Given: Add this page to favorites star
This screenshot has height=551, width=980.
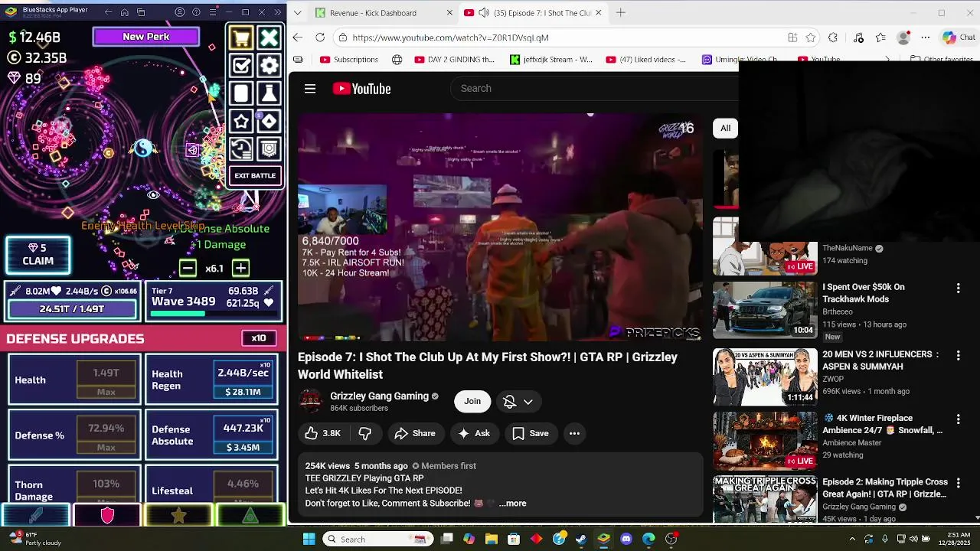Looking at the screenshot, I should pos(811,37).
